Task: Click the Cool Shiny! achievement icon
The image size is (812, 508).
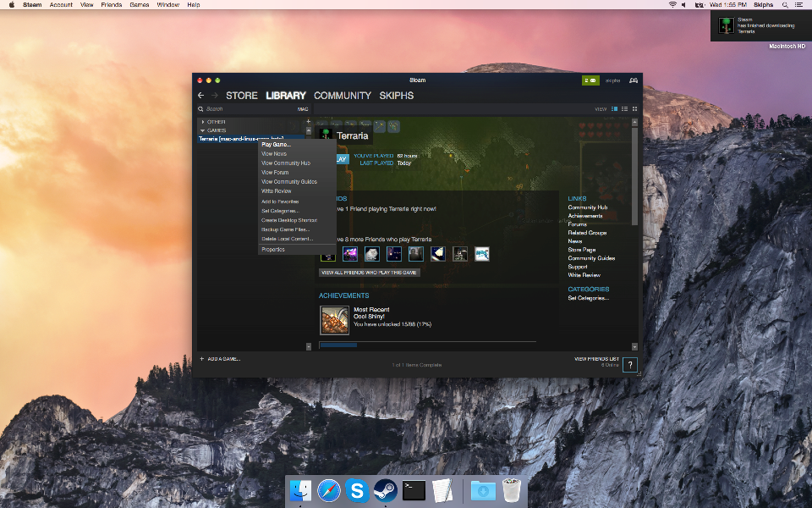Action: (x=334, y=320)
